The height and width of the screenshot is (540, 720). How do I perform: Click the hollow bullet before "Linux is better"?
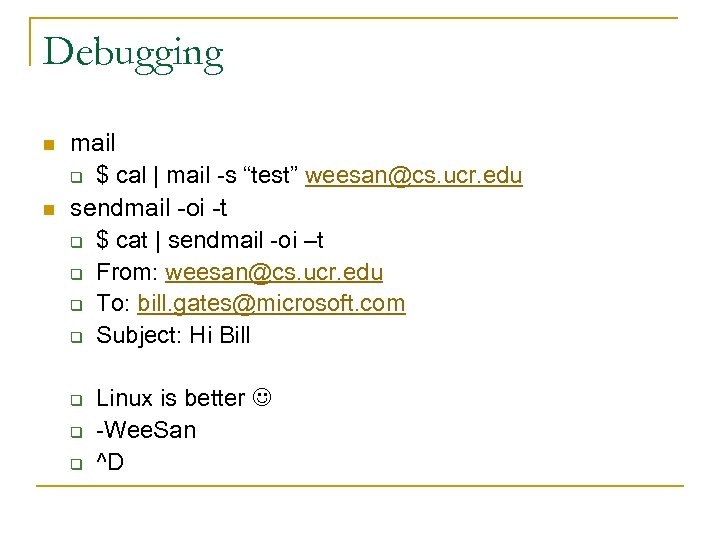pos(75,401)
